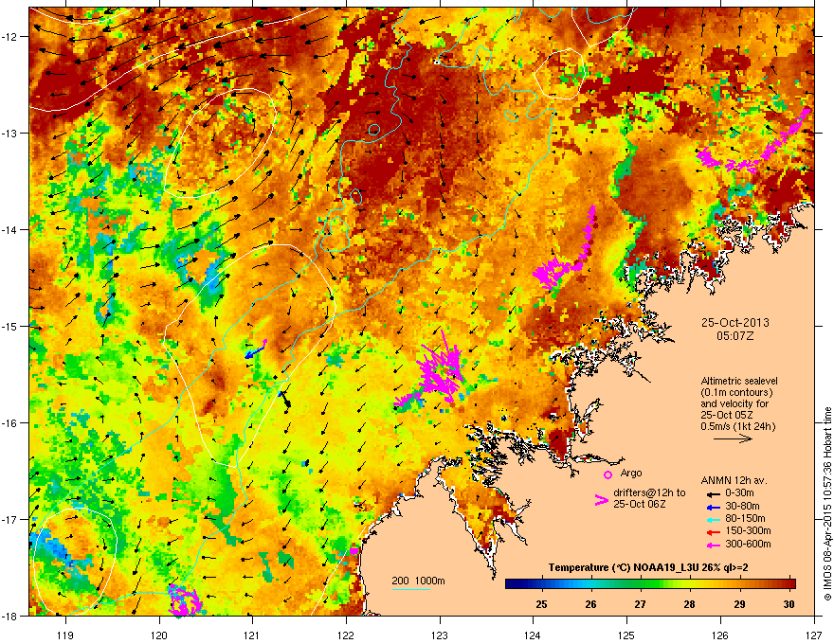Click the IMOS copyright timestamp text

click(827, 504)
